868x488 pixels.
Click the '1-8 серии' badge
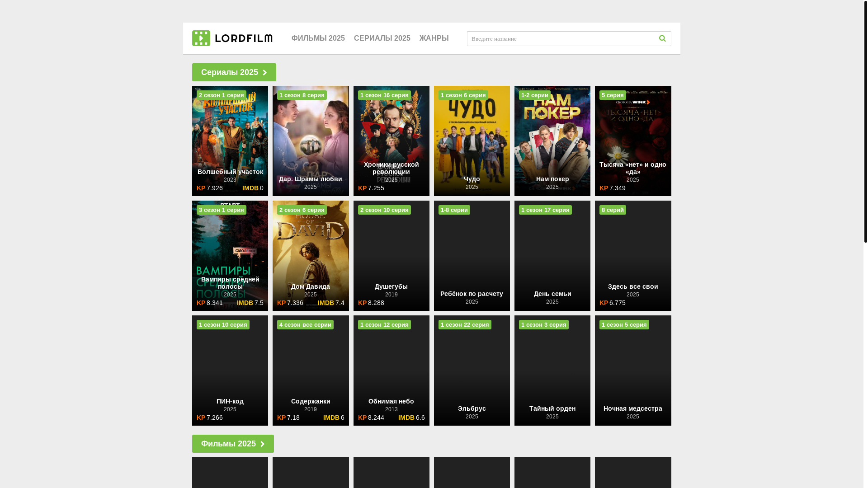[x=454, y=210]
